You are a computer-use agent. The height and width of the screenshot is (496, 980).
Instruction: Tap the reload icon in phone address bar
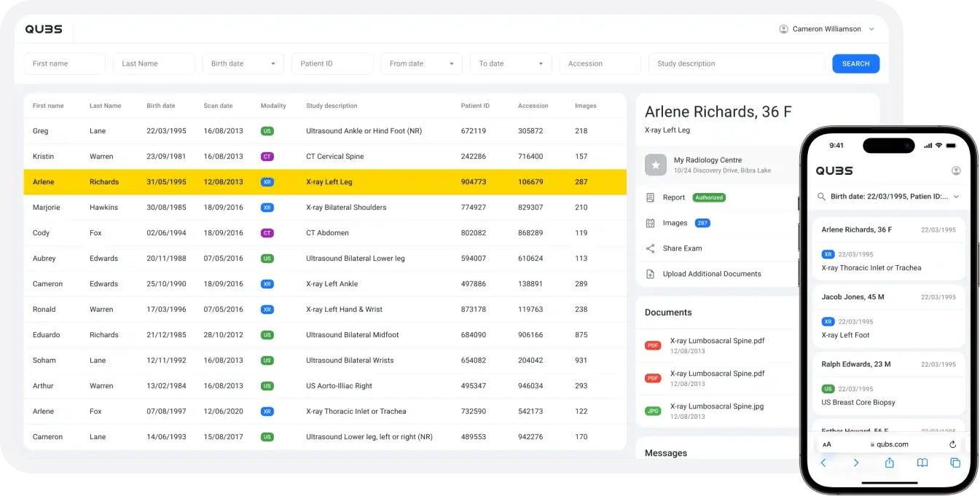point(952,444)
